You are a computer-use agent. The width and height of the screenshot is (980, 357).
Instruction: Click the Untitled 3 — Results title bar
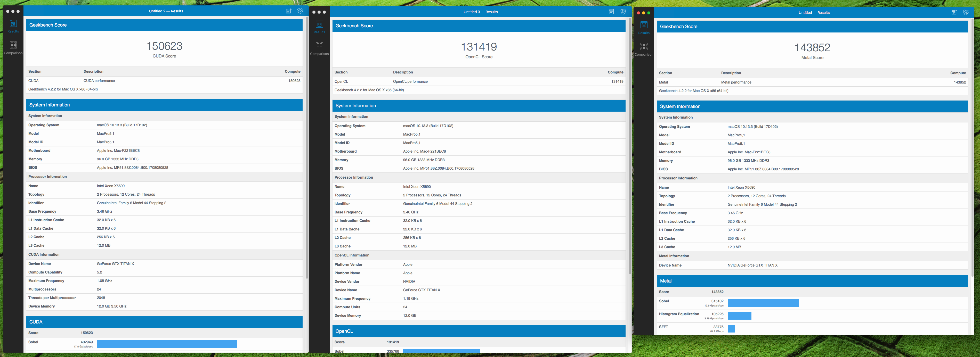pos(481,12)
